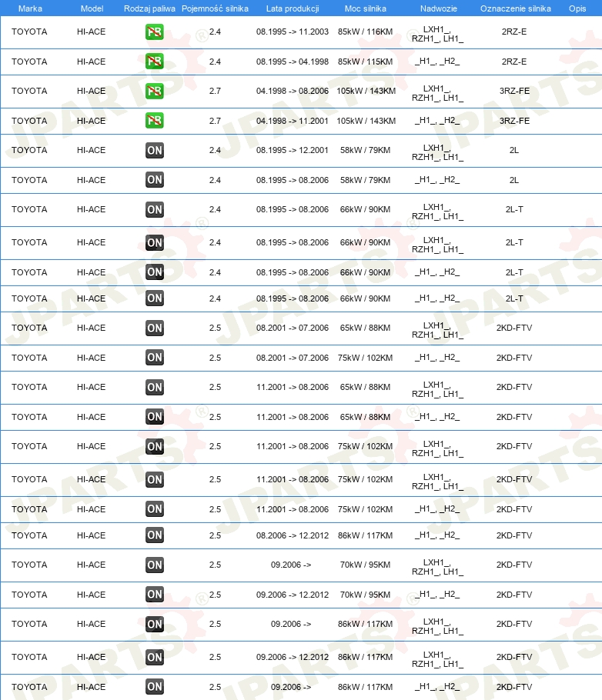Select HI-ACE in the 09.2006 70kW LXH1_ row
The width and height of the screenshot is (602, 700).
[91, 565]
